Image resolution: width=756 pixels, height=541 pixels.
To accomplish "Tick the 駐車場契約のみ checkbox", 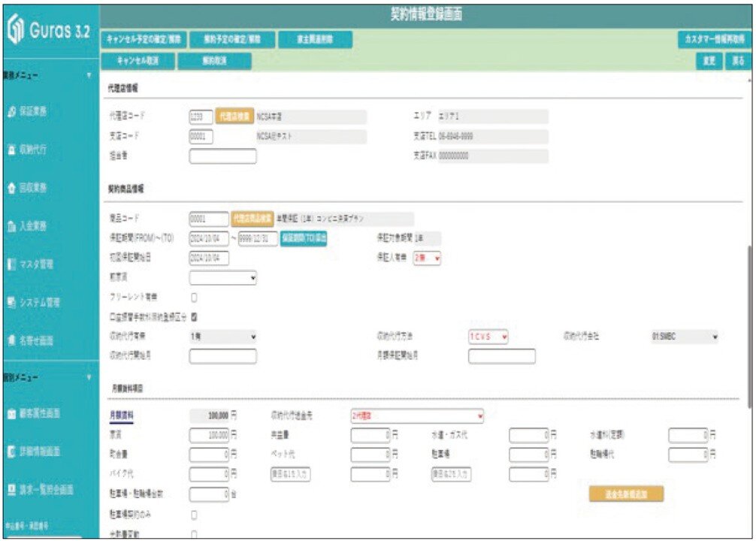I will click(x=195, y=515).
